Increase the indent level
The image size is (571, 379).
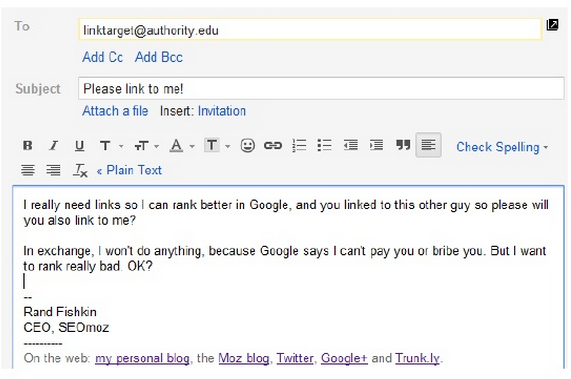pyautogui.click(x=376, y=145)
